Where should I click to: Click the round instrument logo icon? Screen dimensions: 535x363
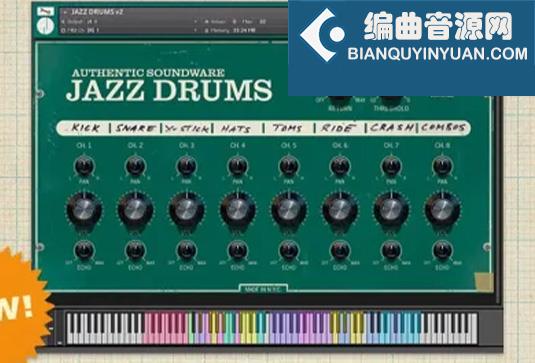click(46, 26)
